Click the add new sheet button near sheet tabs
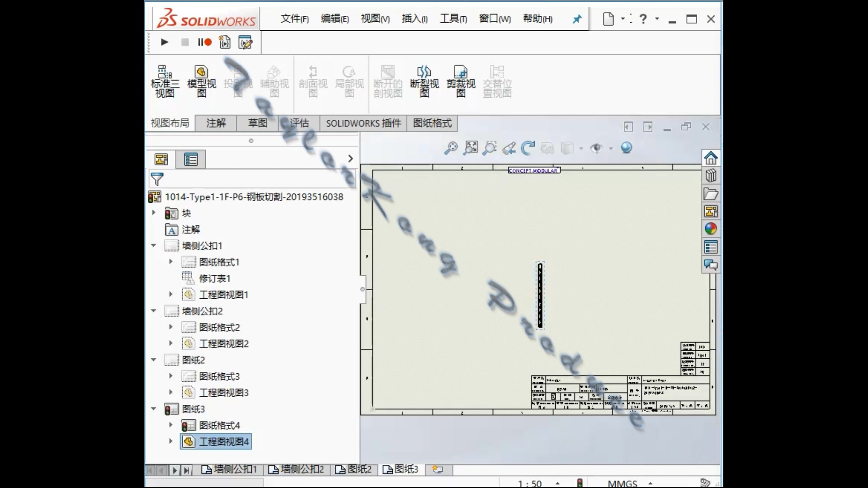The height and width of the screenshot is (488, 868). click(x=437, y=469)
